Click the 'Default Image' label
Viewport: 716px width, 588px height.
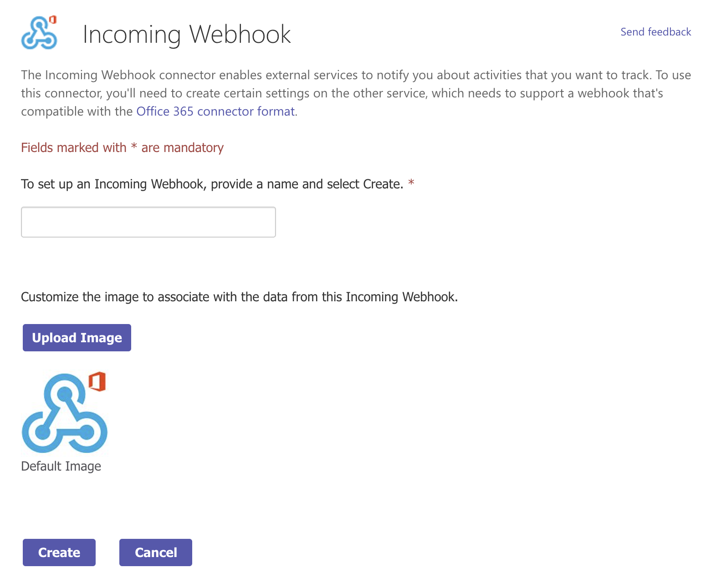click(x=61, y=466)
